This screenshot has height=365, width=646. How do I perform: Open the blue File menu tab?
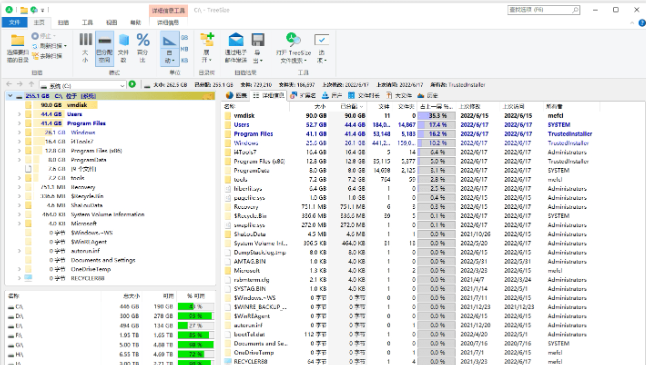pyautogui.click(x=14, y=22)
